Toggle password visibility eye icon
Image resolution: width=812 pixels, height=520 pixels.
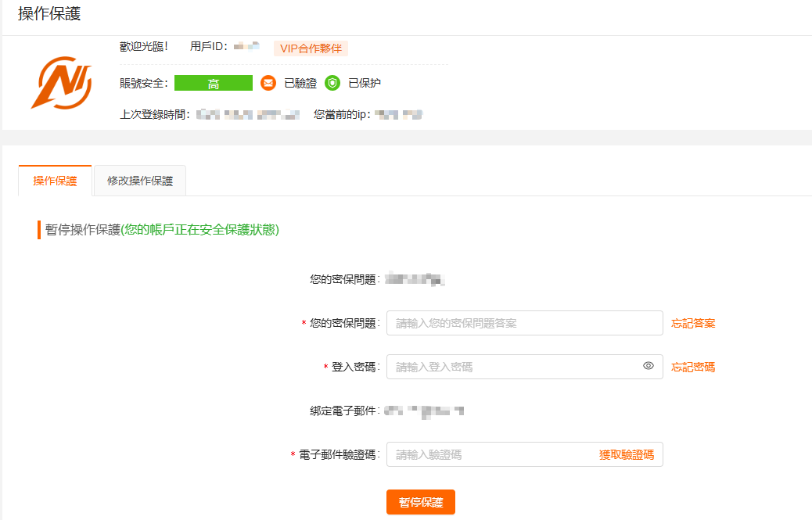(x=649, y=366)
